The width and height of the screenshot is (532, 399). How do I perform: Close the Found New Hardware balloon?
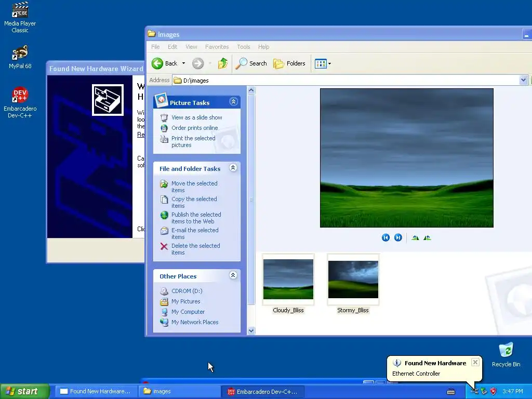click(x=475, y=362)
